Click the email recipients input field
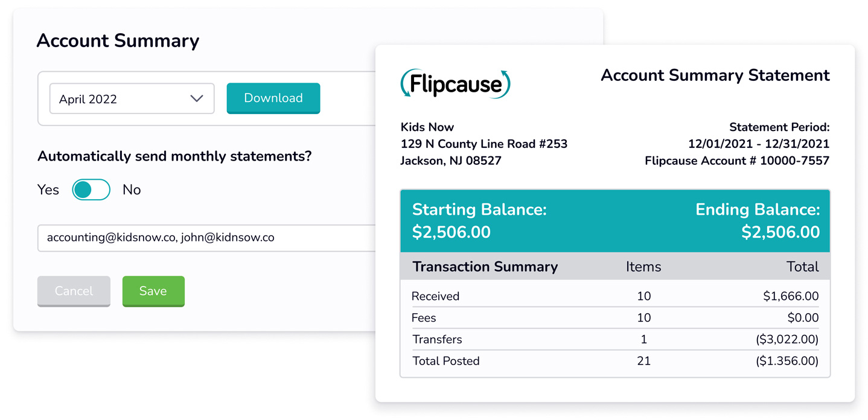The width and height of the screenshot is (868, 420). (x=206, y=238)
